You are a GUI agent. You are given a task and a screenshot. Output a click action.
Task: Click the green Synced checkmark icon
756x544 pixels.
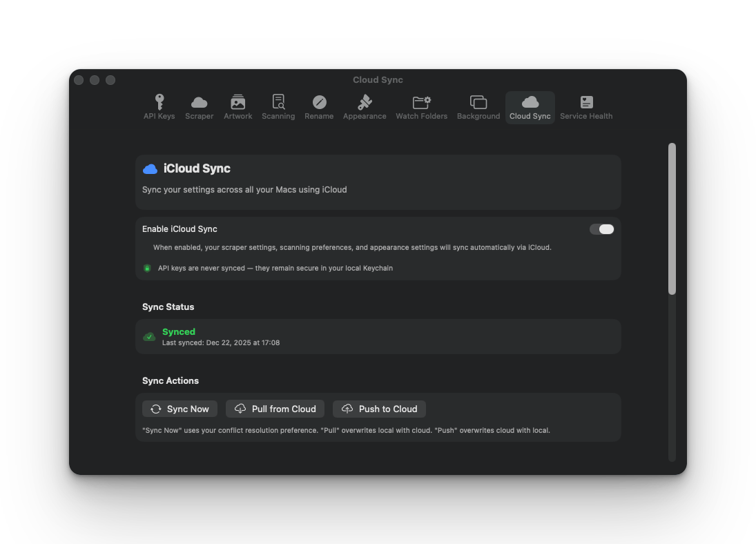[x=149, y=336]
